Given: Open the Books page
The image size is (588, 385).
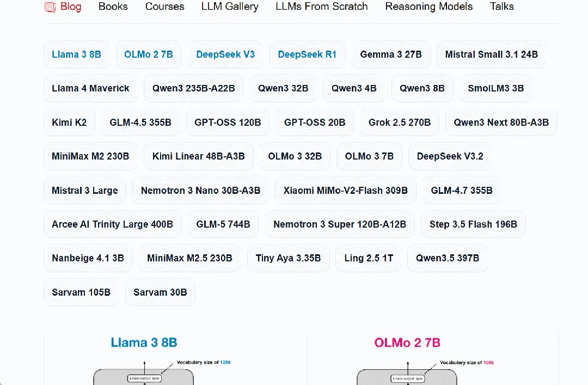Looking at the screenshot, I should pyautogui.click(x=113, y=7).
